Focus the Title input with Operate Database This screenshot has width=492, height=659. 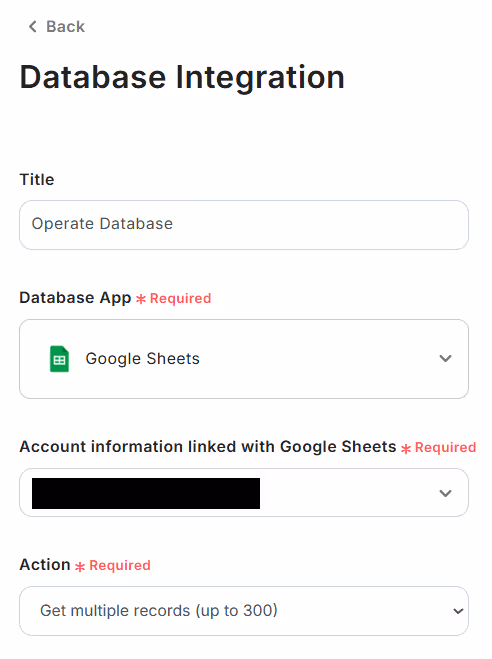tap(244, 225)
